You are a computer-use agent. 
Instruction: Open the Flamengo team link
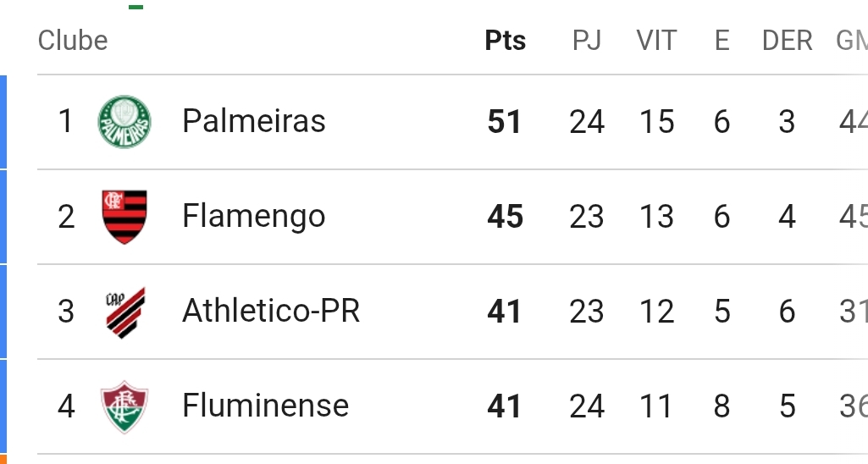[x=253, y=217]
